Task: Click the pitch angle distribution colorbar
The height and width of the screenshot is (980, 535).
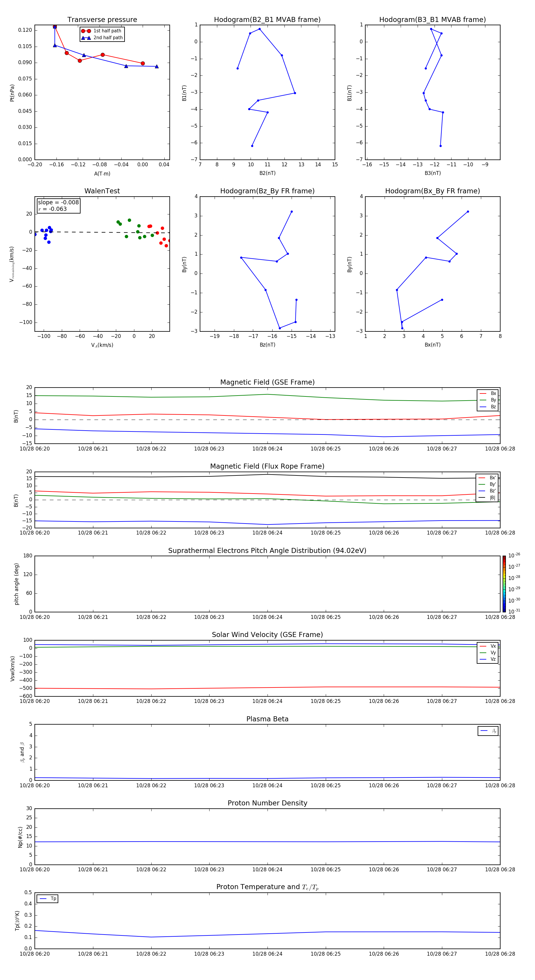Action: point(504,584)
